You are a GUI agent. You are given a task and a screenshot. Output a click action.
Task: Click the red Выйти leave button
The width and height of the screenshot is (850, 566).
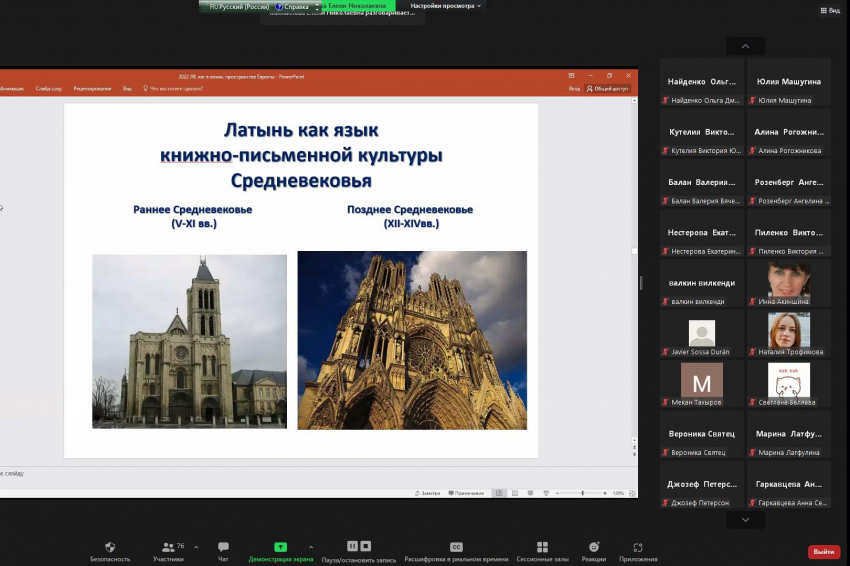[x=824, y=551]
